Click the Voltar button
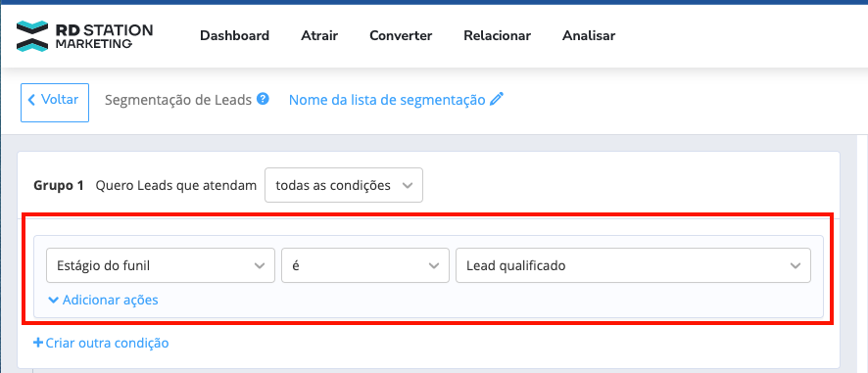The image size is (868, 373). pyautogui.click(x=55, y=103)
